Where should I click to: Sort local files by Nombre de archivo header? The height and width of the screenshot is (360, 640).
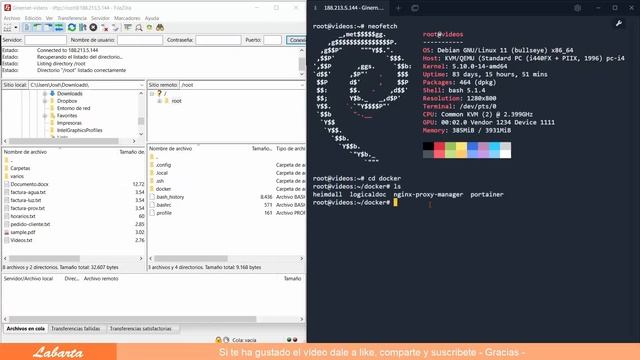click(25, 152)
